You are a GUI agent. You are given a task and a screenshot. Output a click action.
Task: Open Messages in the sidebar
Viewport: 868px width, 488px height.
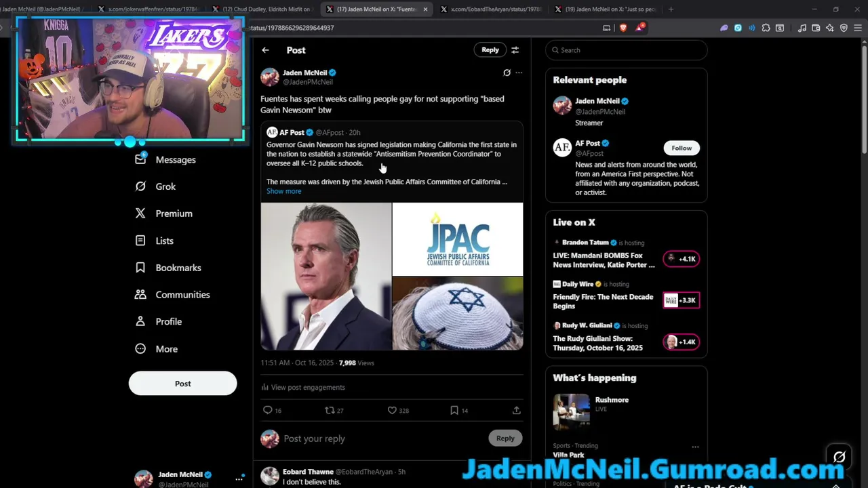click(x=165, y=159)
